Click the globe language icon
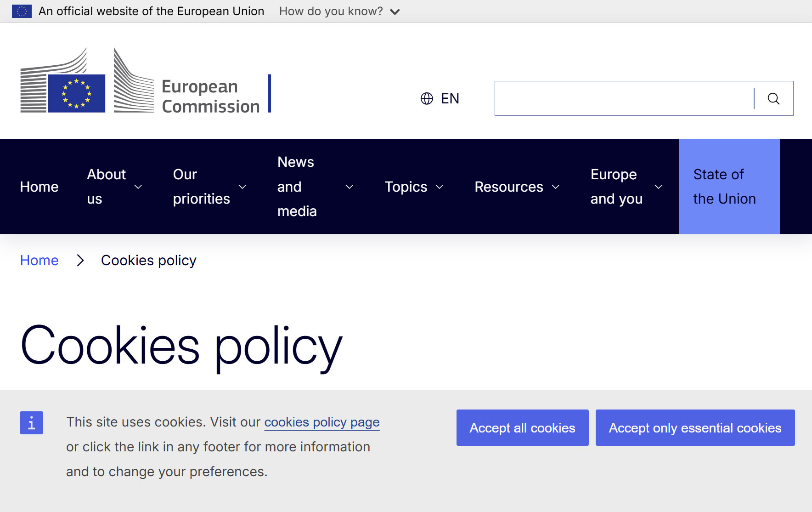The height and width of the screenshot is (512, 812). [427, 98]
